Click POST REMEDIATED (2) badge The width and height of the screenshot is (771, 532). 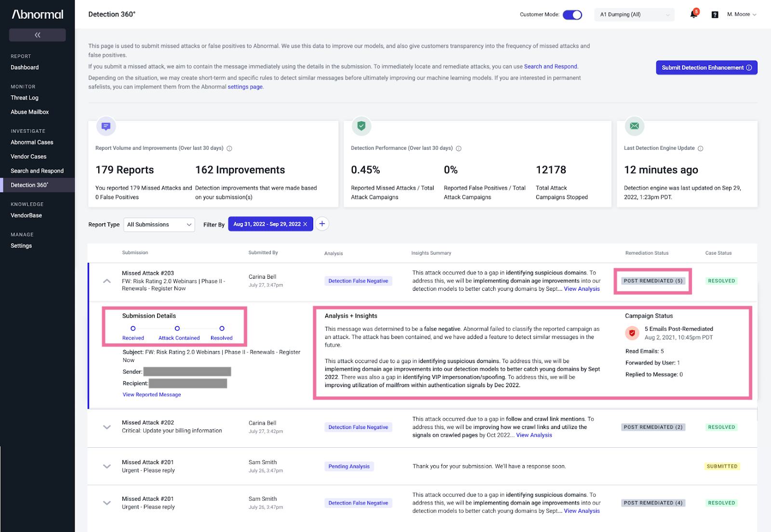point(653,427)
